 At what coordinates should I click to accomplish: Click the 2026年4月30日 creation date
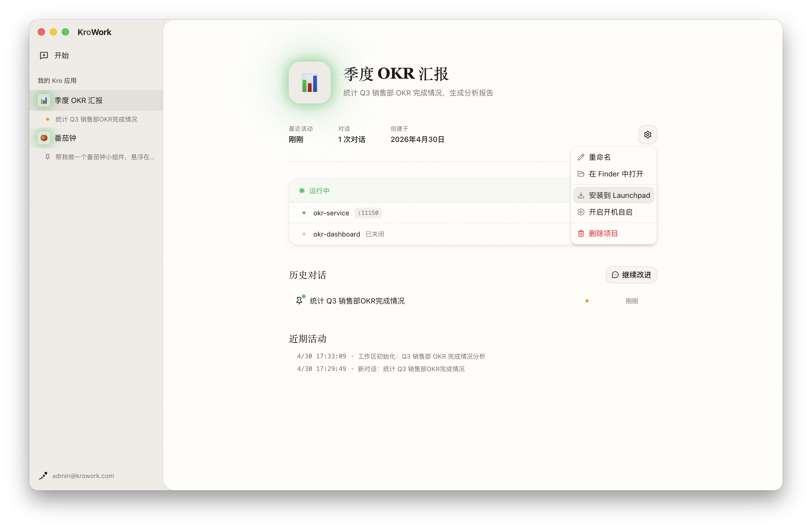pos(417,139)
